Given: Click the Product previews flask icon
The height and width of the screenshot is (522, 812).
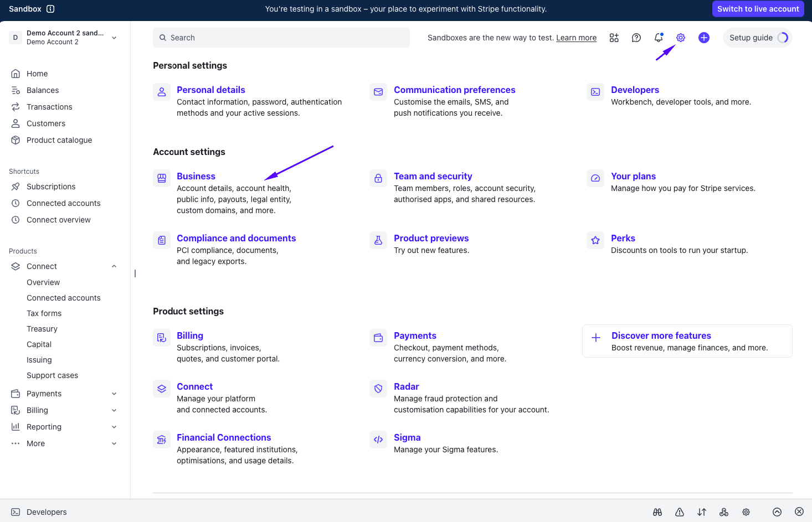Looking at the screenshot, I should 378,240.
